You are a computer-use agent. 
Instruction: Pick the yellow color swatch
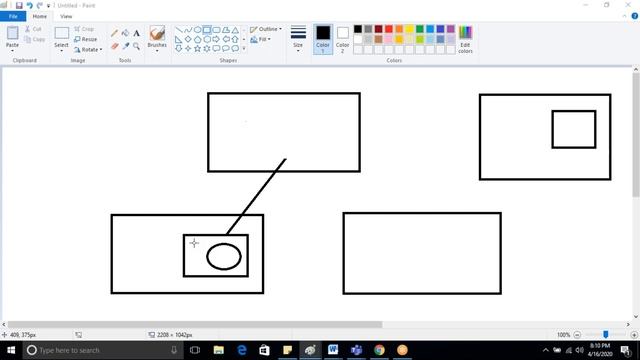pos(409,29)
